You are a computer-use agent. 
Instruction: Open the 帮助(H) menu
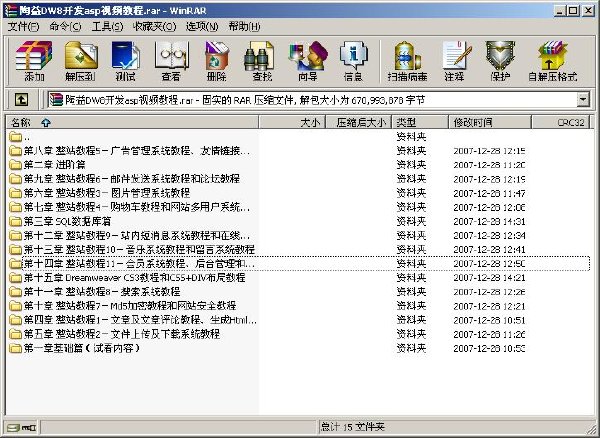point(244,26)
